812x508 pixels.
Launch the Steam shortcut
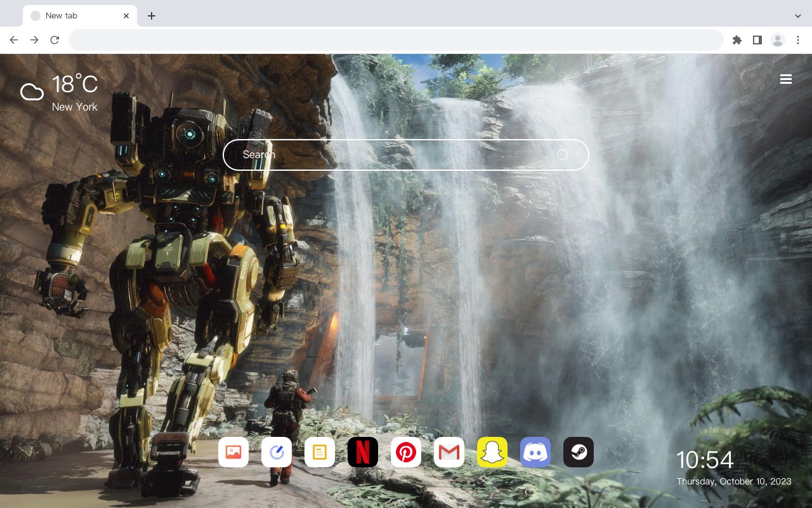(579, 452)
